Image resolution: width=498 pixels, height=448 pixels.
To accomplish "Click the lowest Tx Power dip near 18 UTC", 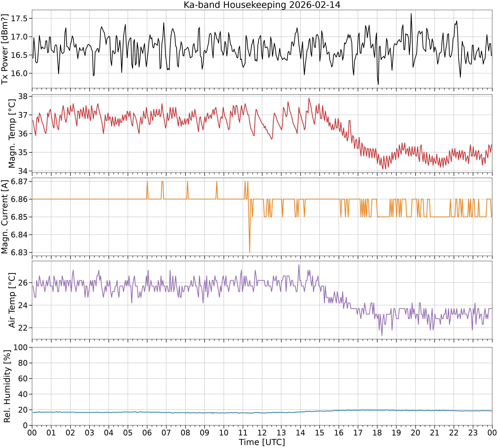I will click(x=378, y=84).
